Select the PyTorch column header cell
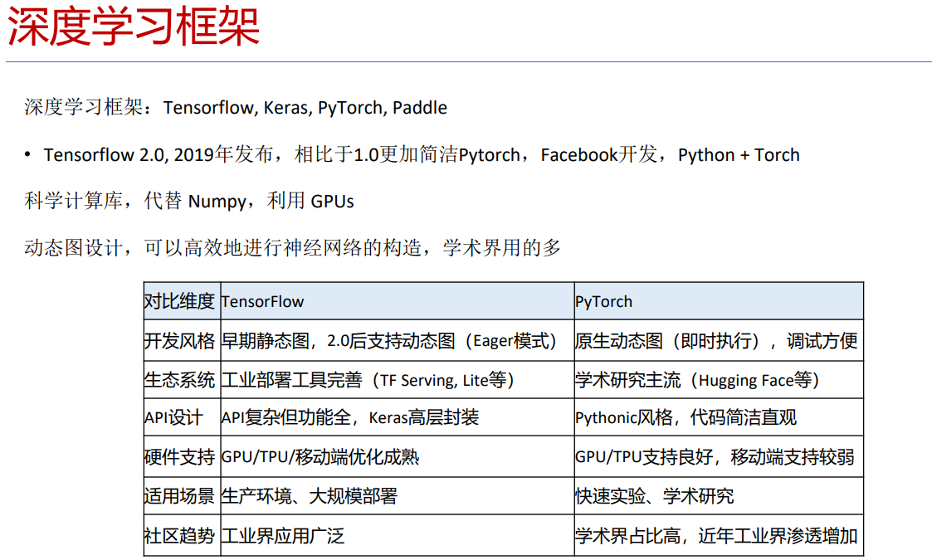 (x=719, y=301)
